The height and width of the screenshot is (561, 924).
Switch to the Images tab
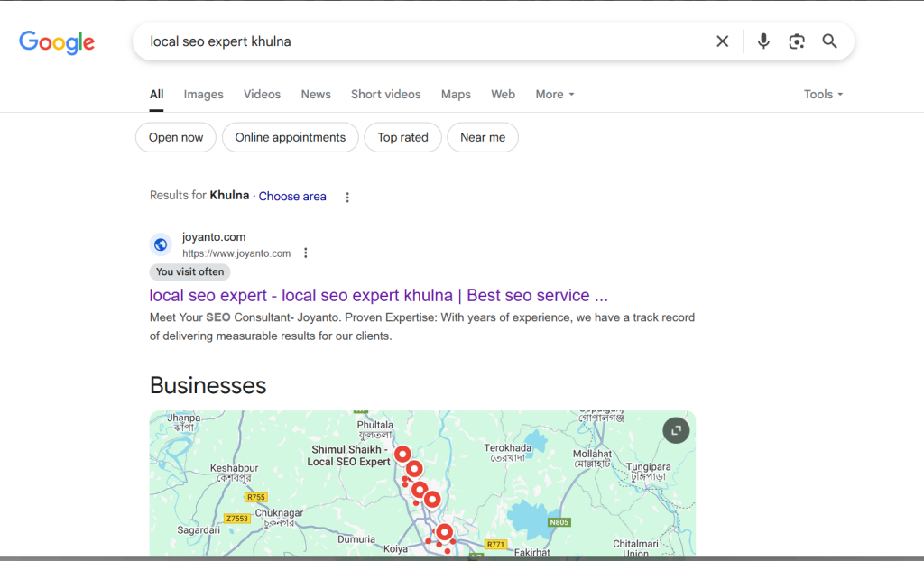pos(203,95)
